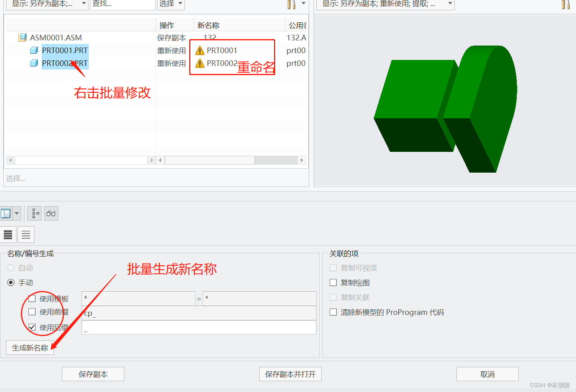Image resolution: width=576 pixels, height=392 pixels.
Task: Switch to the thin-row list view icon
Action: pos(26,235)
